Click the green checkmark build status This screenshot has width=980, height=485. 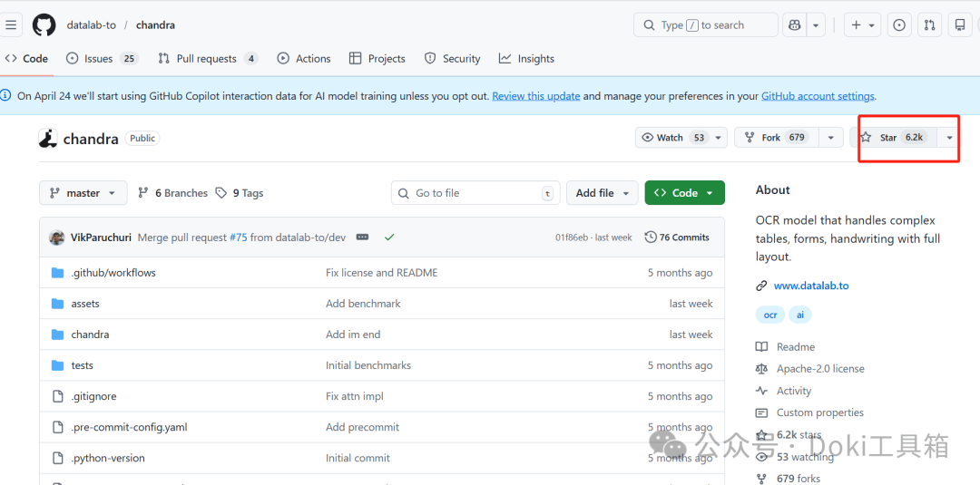tap(389, 238)
